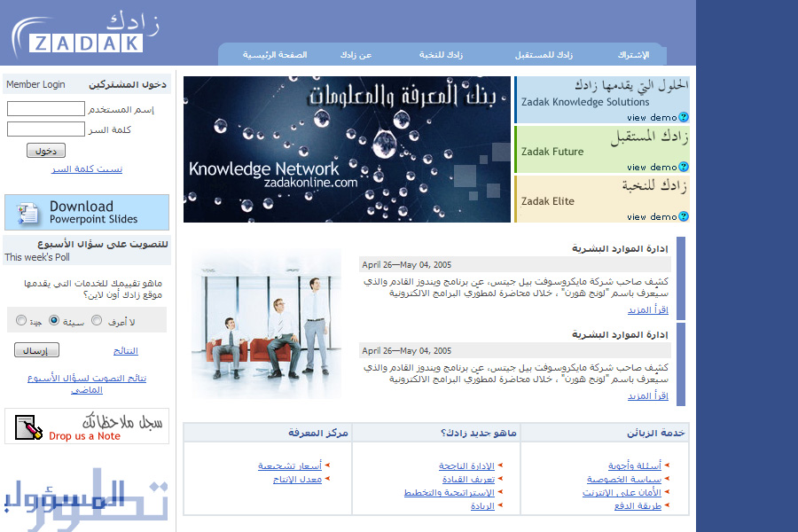Open the تعريف القيادة link

pos(468,479)
